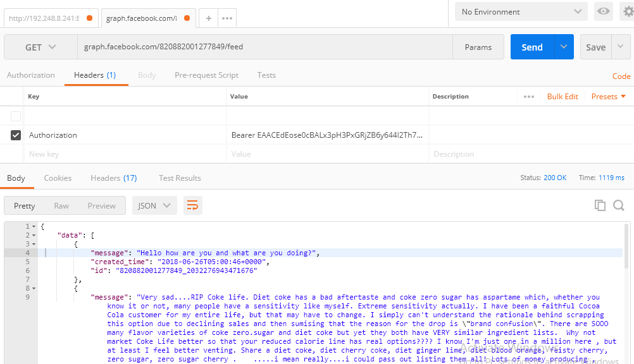
Task: Switch to response Cookies tab
Action: (58, 178)
